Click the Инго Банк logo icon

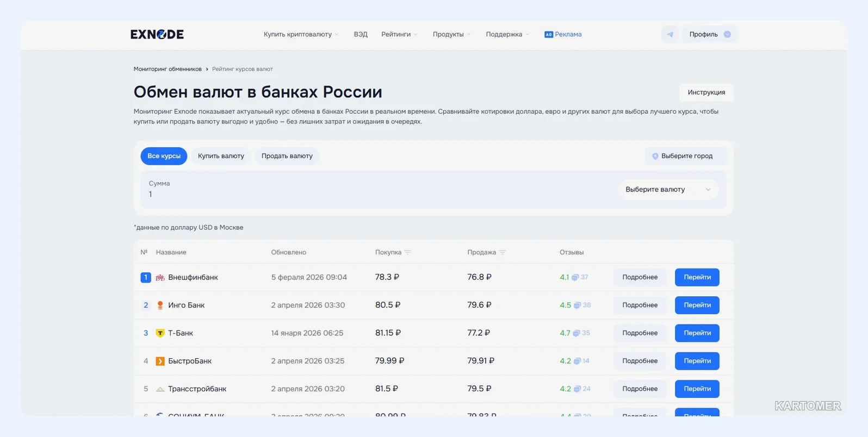(x=160, y=305)
